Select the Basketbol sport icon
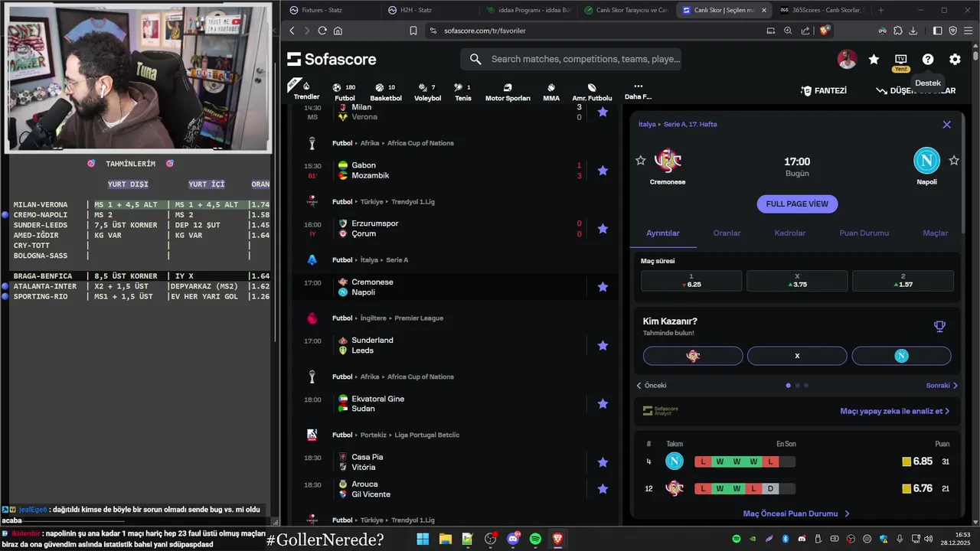The image size is (980, 551). [x=386, y=92]
